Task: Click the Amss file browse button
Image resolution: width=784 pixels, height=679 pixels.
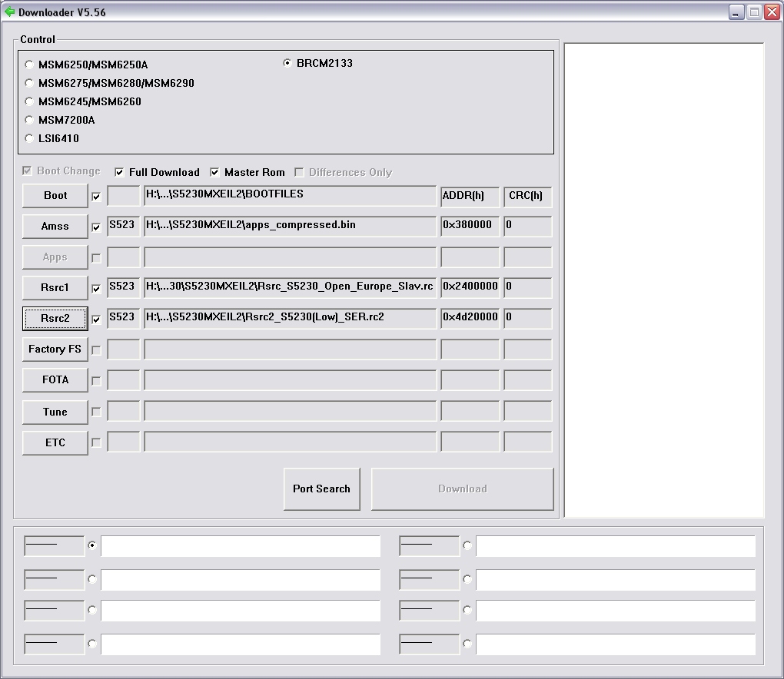Action: tap(55, 227)
